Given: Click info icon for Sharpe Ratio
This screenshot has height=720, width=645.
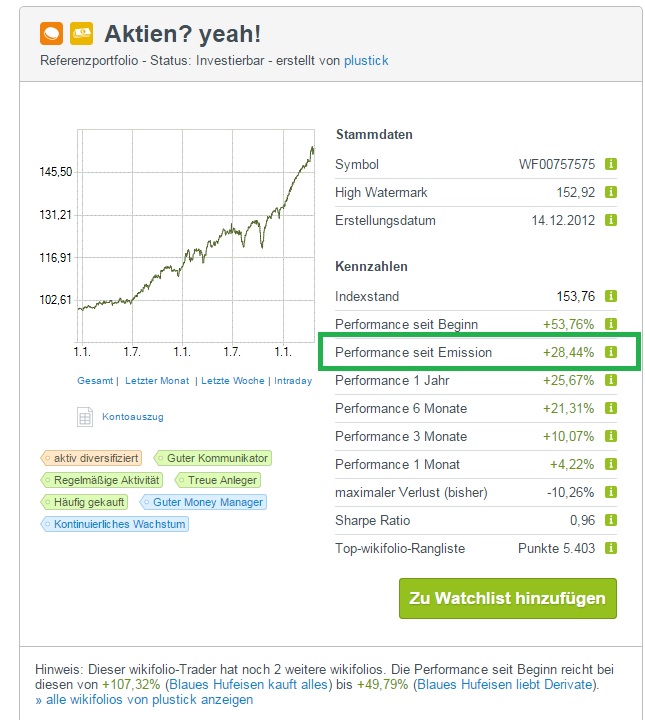Looking at the screenshot, I should [x=611, y=520].
